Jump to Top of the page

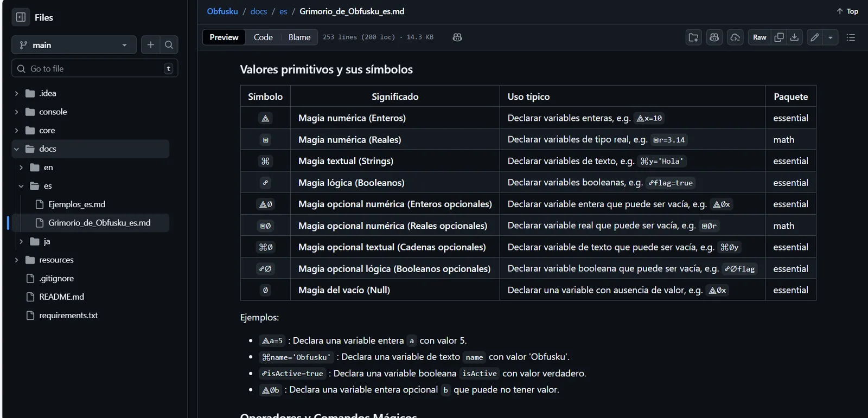tap(847, 11)
